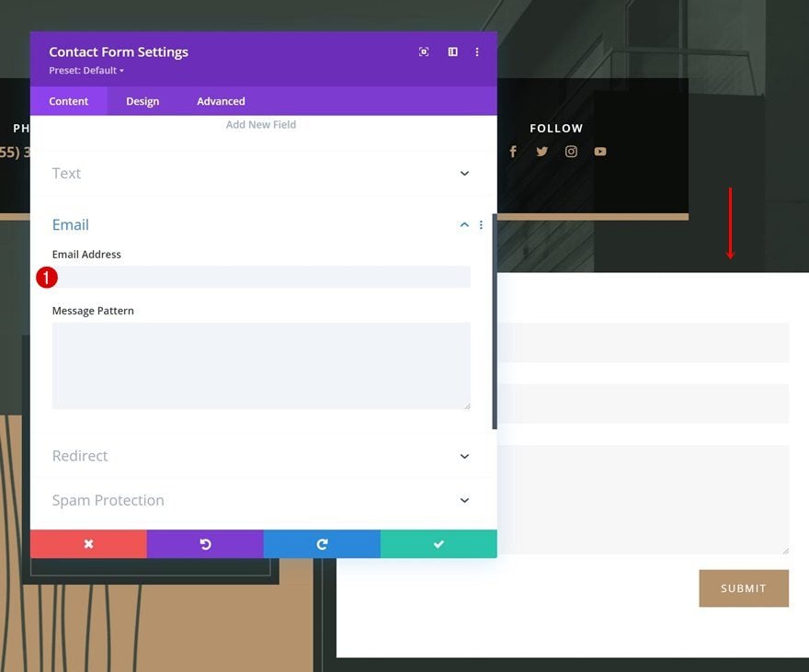Undo the last change with purple button

(205, 543)
